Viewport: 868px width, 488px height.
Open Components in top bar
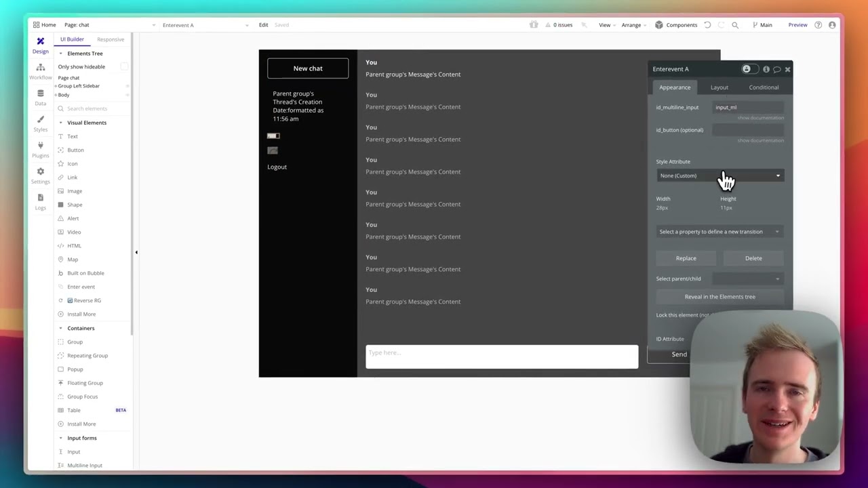[676, 25]
